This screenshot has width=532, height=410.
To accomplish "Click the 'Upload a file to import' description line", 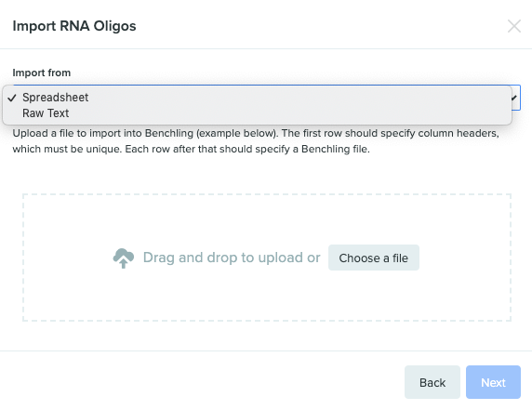I will point(256,133).
